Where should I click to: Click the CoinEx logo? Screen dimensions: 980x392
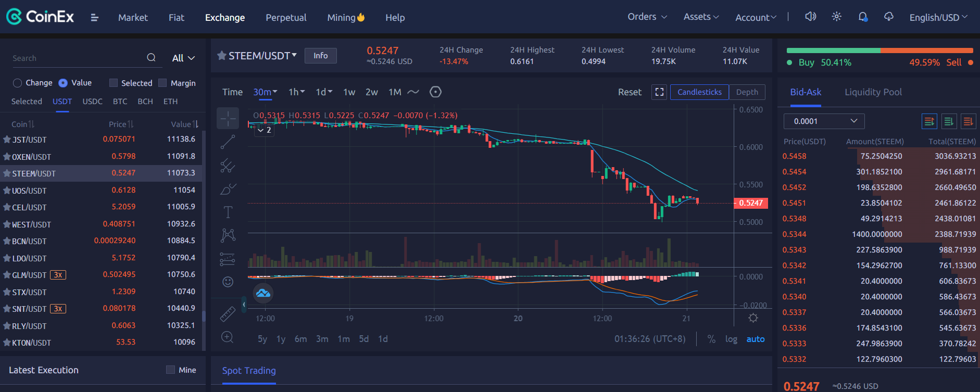[40, 17]
